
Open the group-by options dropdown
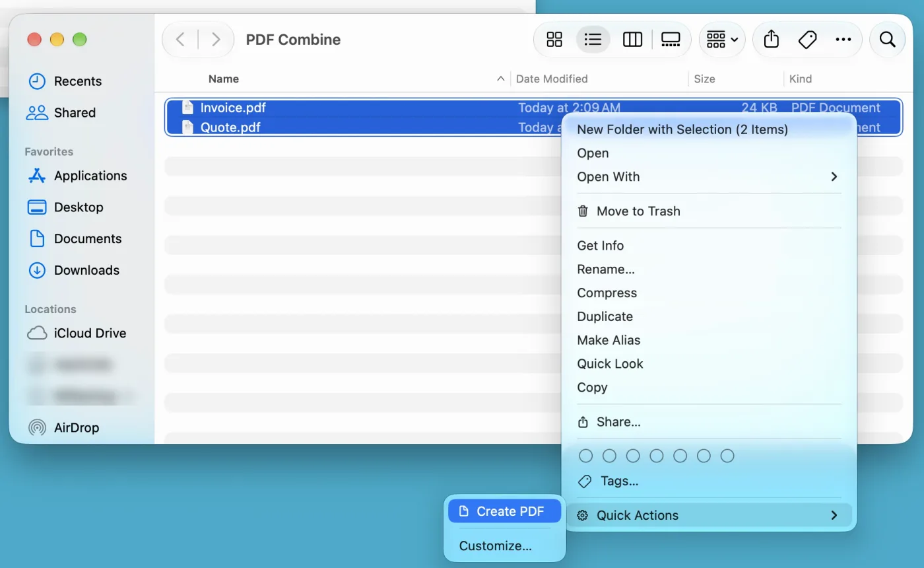coord(722,40)
